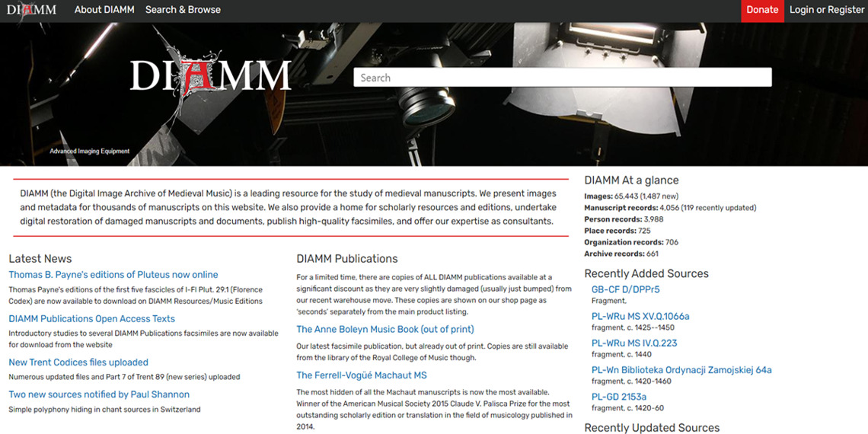Screen dimensions: 868x434
Task: Click the Archive records 661 line
Action: [x=621, y=254]
